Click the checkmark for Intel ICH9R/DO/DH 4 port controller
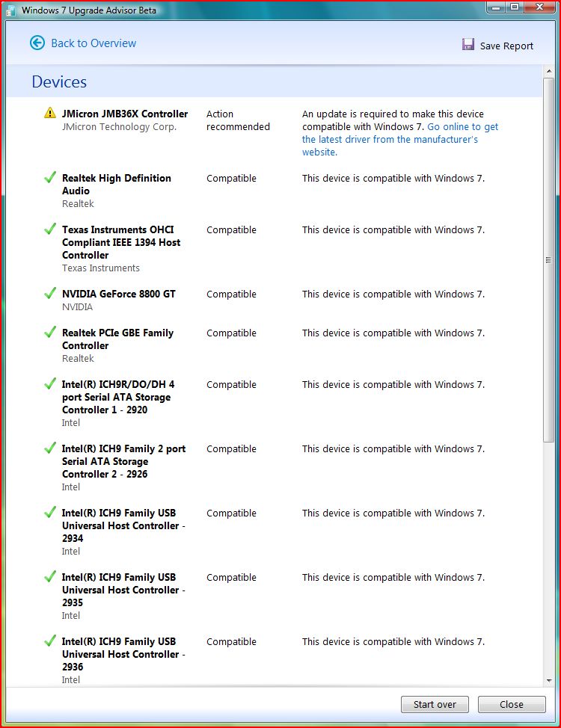 (x=49, y=383)
